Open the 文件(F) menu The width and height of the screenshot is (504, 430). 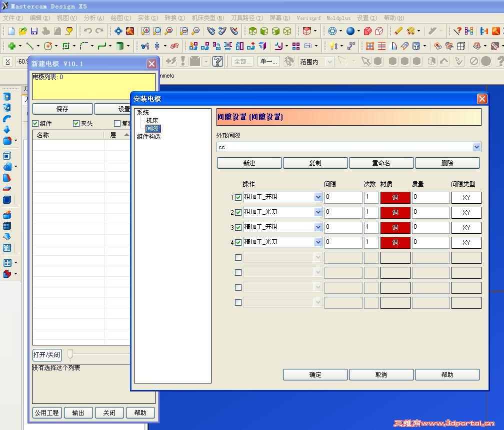pyautogui.click(x=12, y=18)
